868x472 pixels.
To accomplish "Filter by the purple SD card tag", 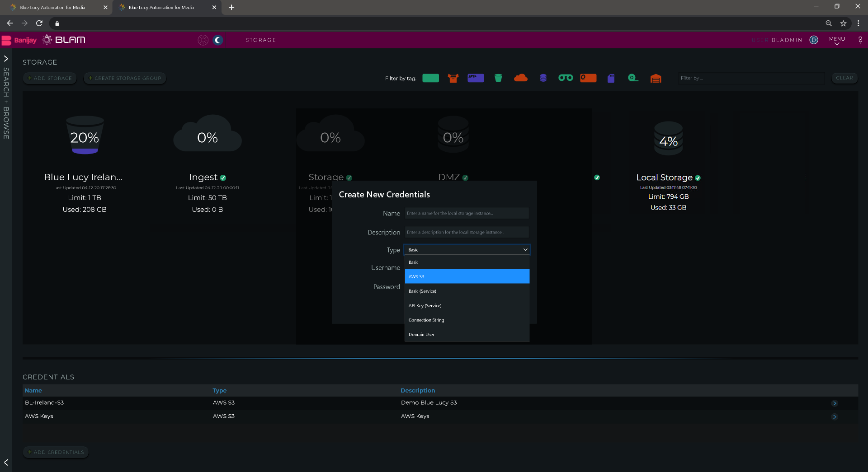I will point(611,78).
